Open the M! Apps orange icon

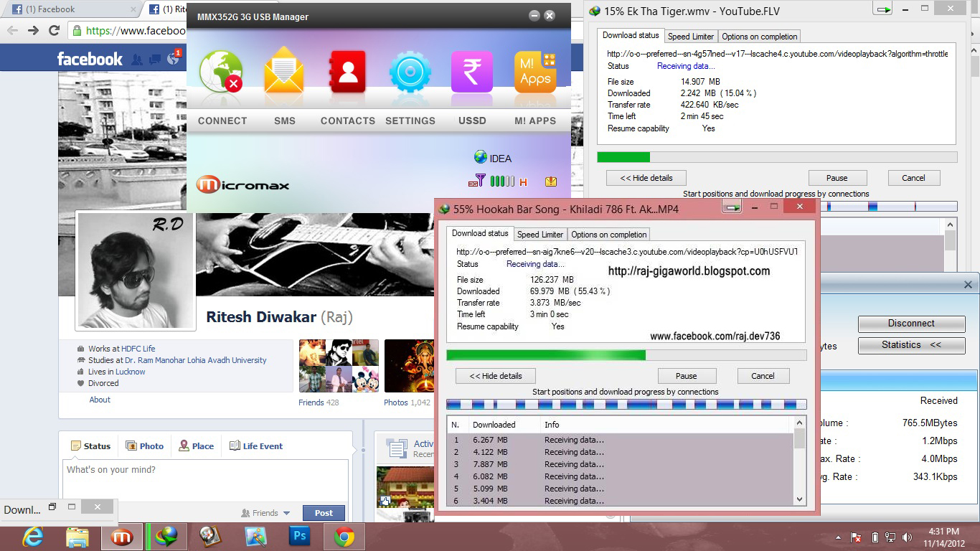[x=535, y=72]
